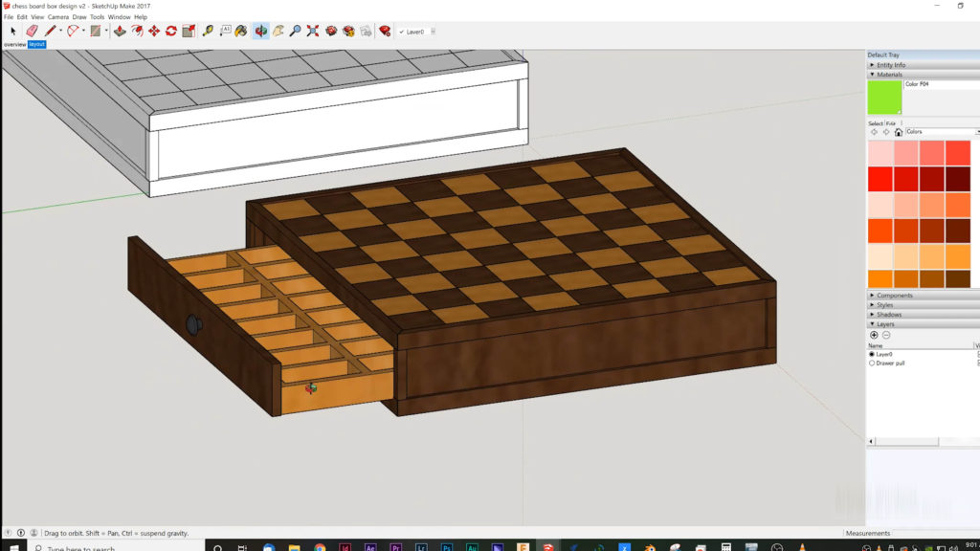Open the Draw menu
The width and height of the screenshot is (980, 551).
click(x=79, y=17)
